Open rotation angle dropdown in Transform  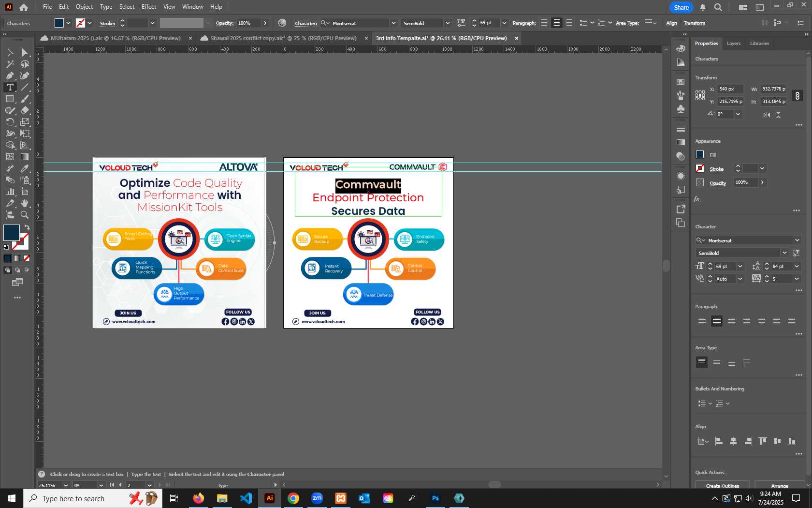click(738, 114)
